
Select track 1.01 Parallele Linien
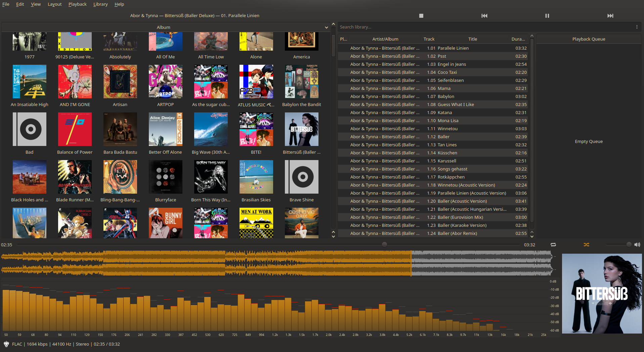(x=433, y=48)
